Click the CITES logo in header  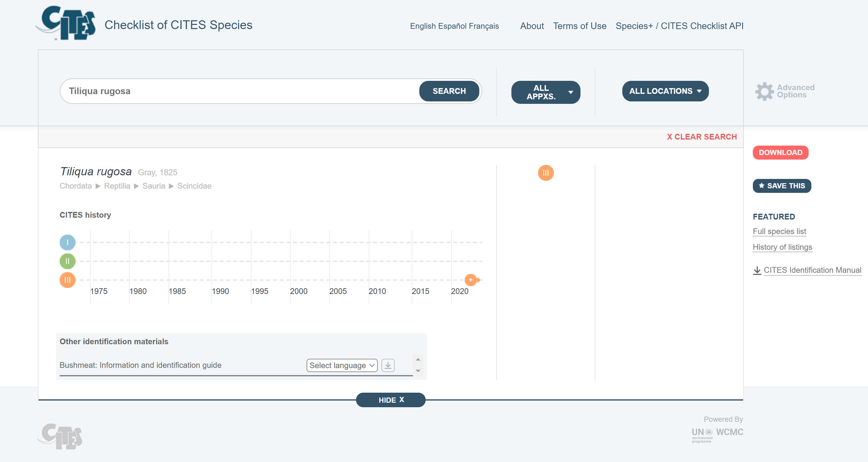[66, 24]
